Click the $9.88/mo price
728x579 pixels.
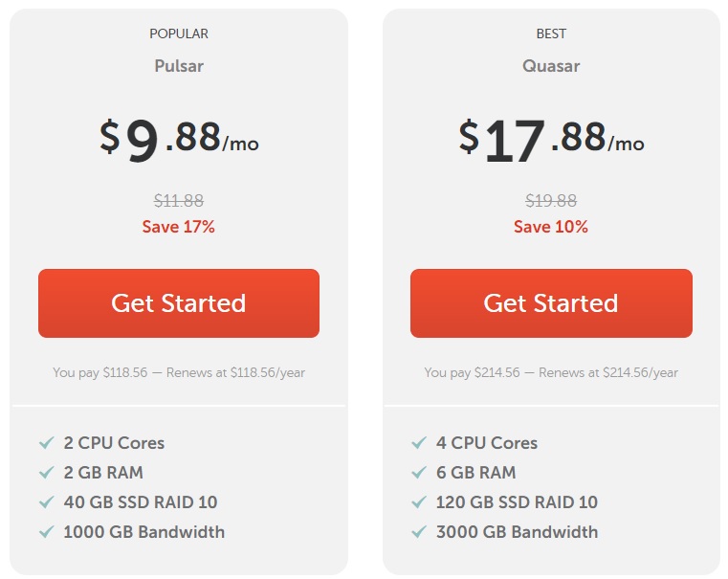point(179,140)
